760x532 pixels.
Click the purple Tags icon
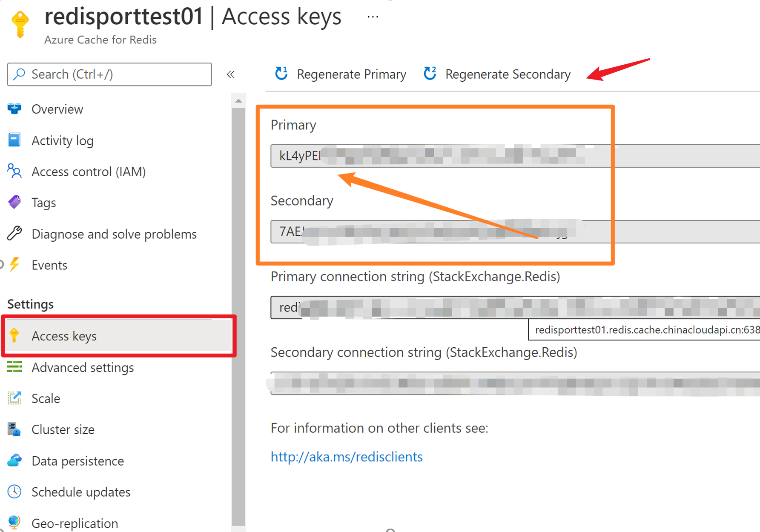[14, 202]
